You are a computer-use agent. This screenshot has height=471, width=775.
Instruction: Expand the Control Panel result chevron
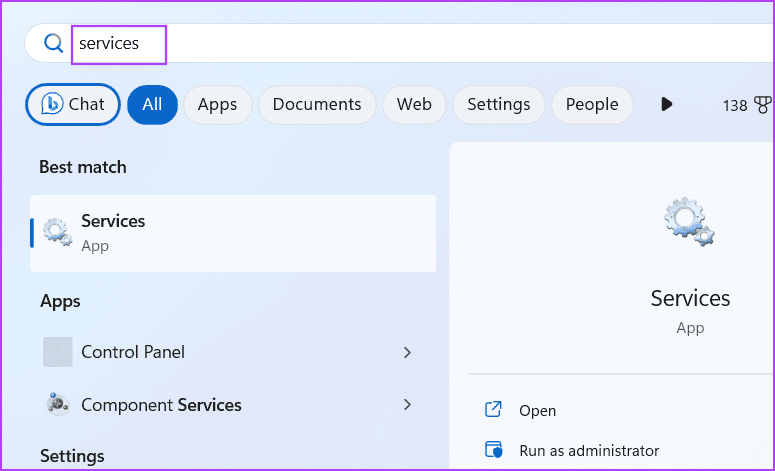pyautogui.click(x=407, y=352)
